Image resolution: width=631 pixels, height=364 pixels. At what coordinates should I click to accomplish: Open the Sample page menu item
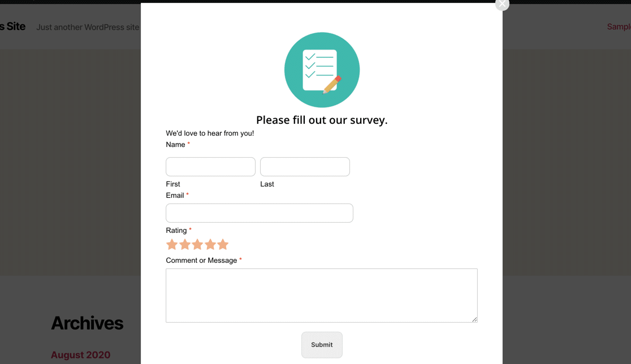619,27
